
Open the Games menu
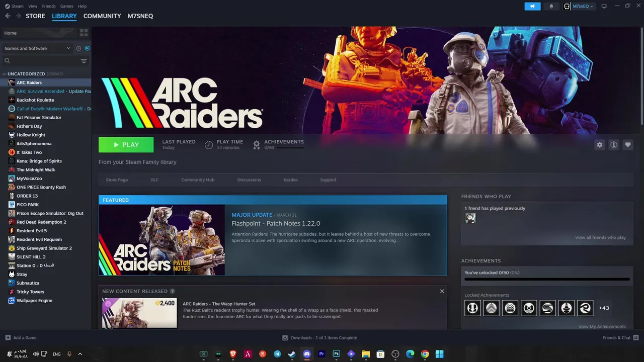pos(66,6)
